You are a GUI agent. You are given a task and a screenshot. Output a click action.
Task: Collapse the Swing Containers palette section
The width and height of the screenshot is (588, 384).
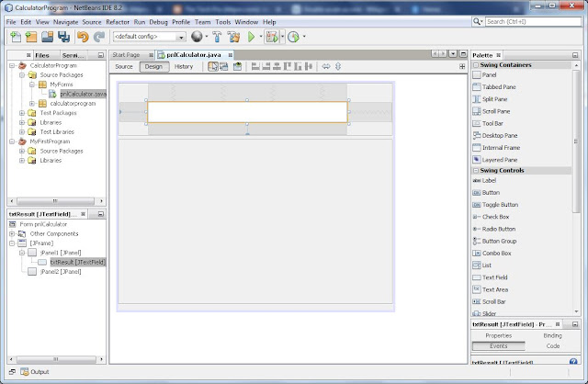[x=476, y=65]
